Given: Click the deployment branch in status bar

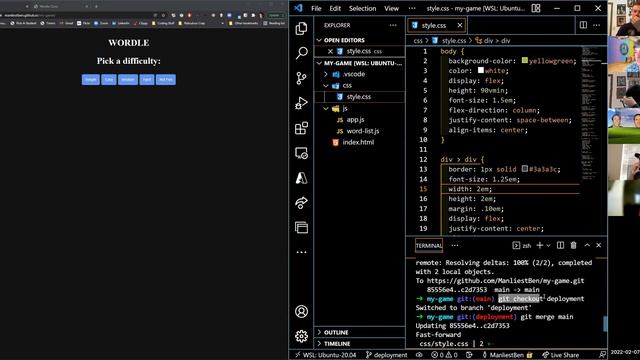Looking at the screenshot, I should [387, 355].
